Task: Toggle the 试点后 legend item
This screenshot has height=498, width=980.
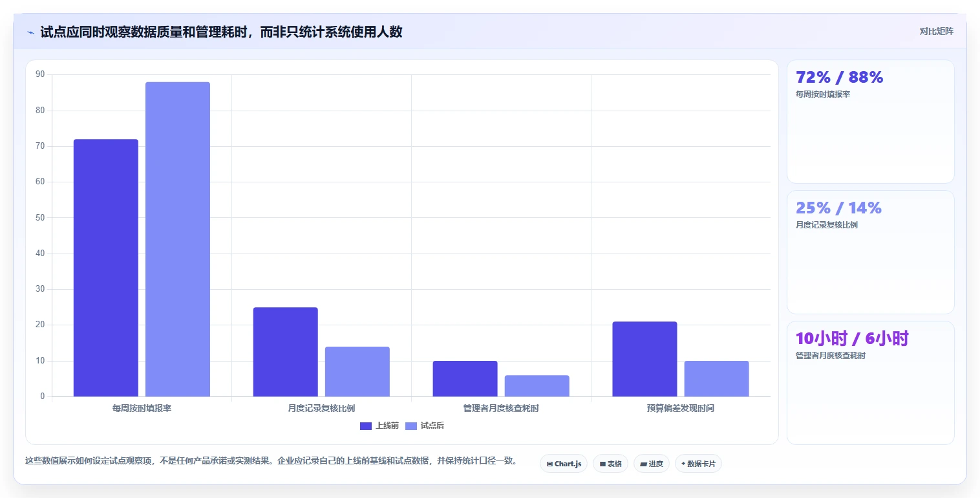Action: coord(425,426)
